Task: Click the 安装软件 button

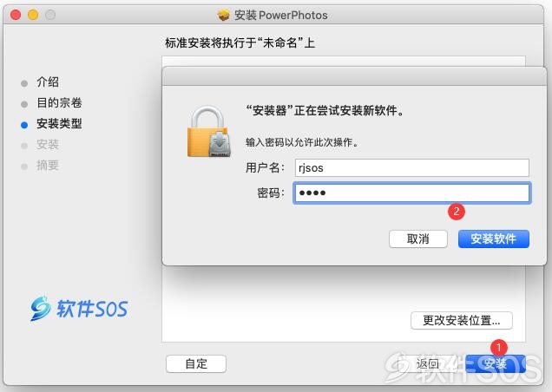Action: [x=494, y=239]
